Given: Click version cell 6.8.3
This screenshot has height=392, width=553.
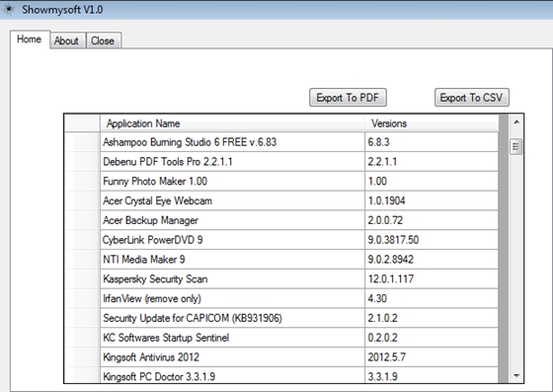Looking at the screenshot, I should click(x=432, y=142).
